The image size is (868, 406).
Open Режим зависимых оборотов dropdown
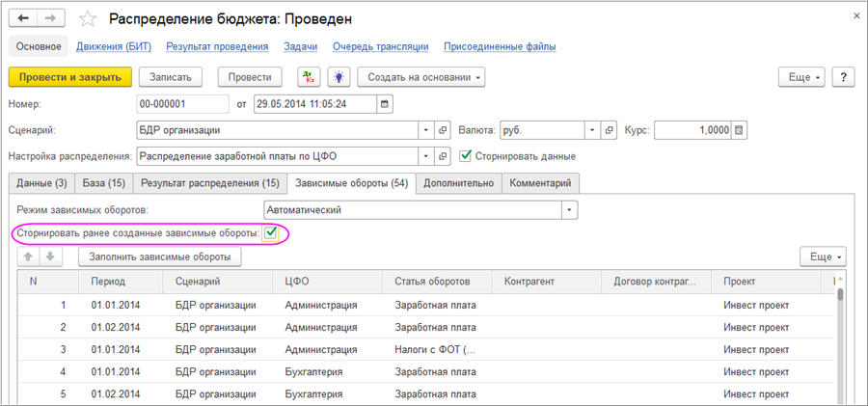pyautogui.click(x=569, y=208)
